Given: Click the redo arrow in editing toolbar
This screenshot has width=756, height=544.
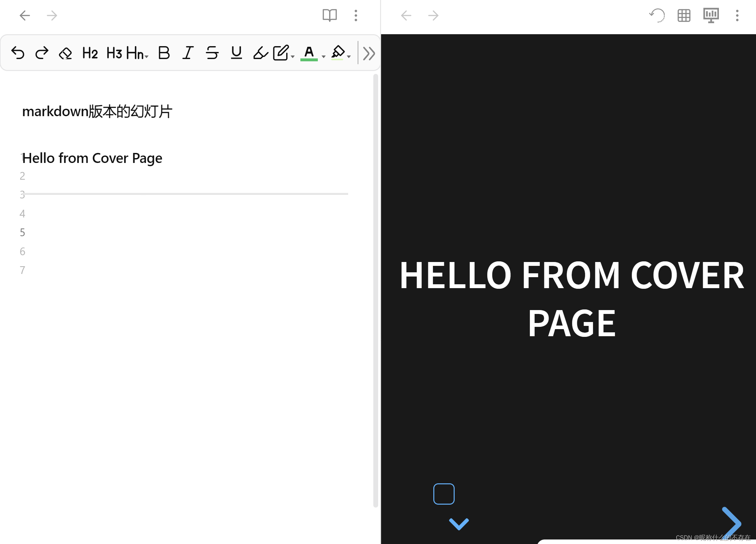Looking at the screenshot, I should pyautogui.click(x=42, y=53).
